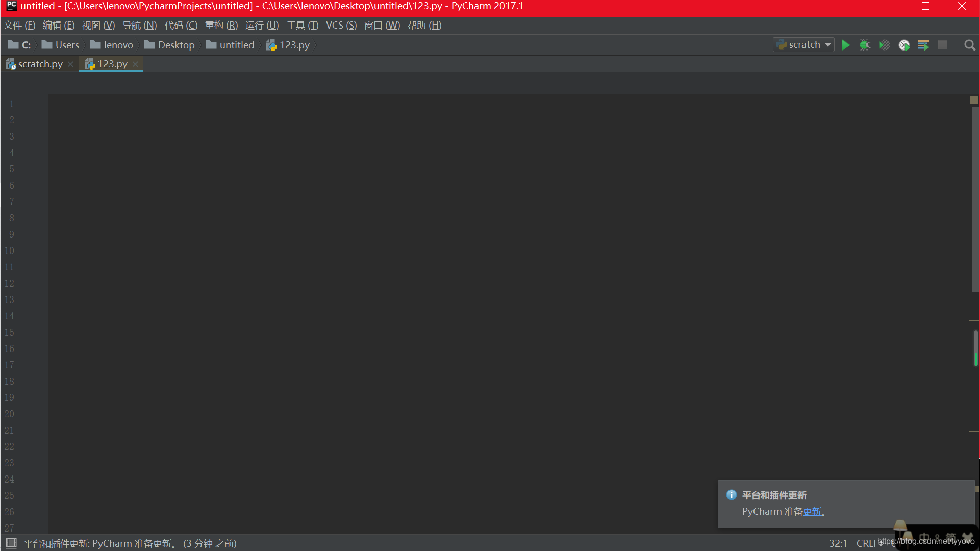Open the 工具 (T) menu
The width and height of the screenshot is (980, 551).
tap(303, 25)
